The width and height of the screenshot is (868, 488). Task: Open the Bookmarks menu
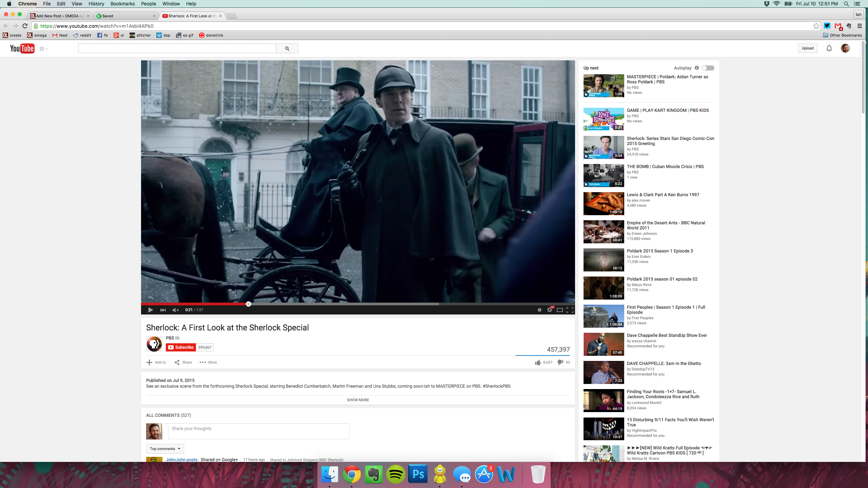122,4
